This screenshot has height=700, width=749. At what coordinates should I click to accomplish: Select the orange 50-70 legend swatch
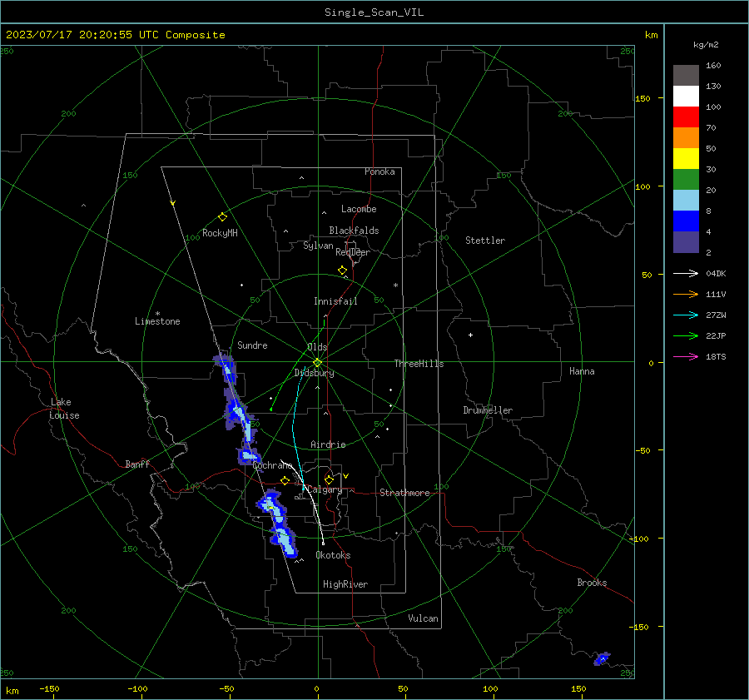686,138
